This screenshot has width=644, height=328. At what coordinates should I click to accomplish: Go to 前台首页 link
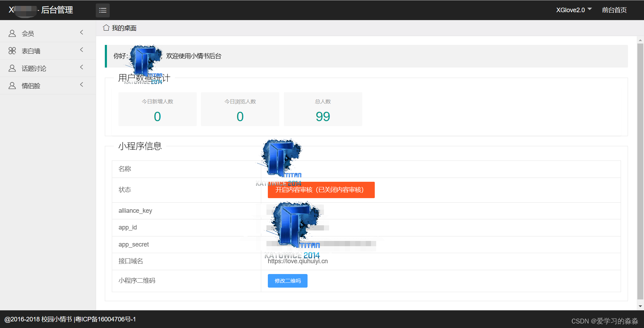[614, 10]
